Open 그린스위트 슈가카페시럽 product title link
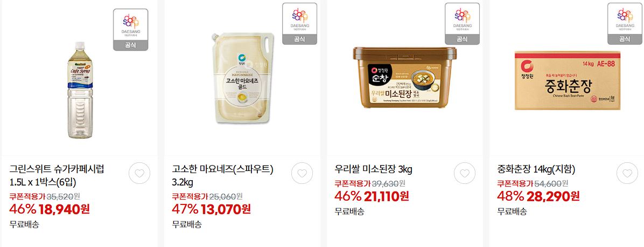 pos(57,175)
